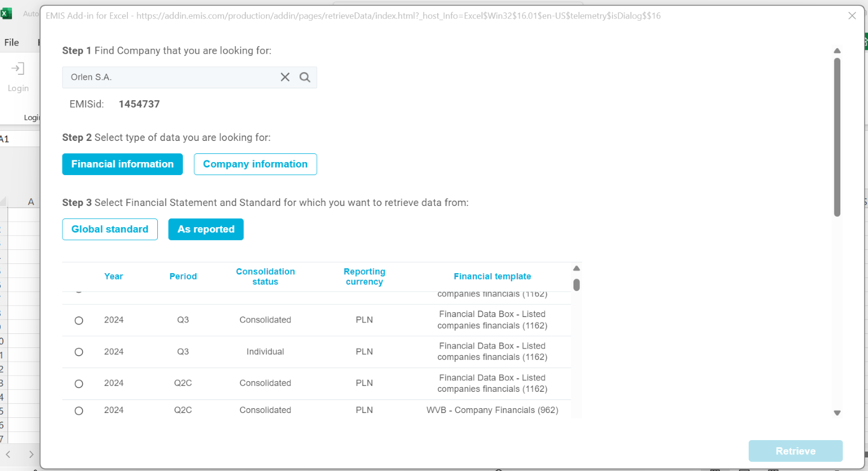Click the Consolidation status column header
The image size is (868, 471).
(265, 276)
